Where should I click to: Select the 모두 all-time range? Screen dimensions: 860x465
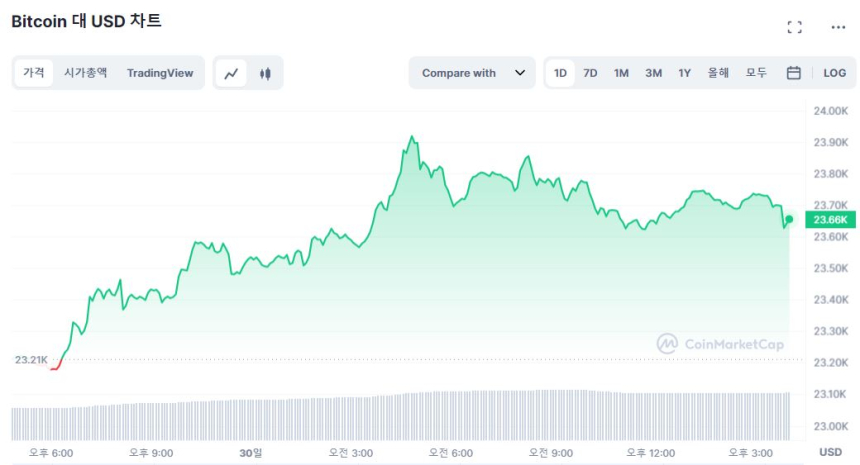(x=756, y=73)
